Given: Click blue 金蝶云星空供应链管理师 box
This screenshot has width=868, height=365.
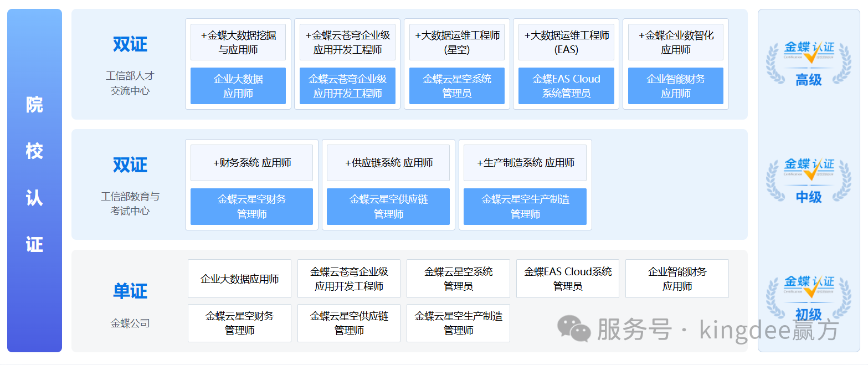Looking at the screenshot, I should click(388, 207).
